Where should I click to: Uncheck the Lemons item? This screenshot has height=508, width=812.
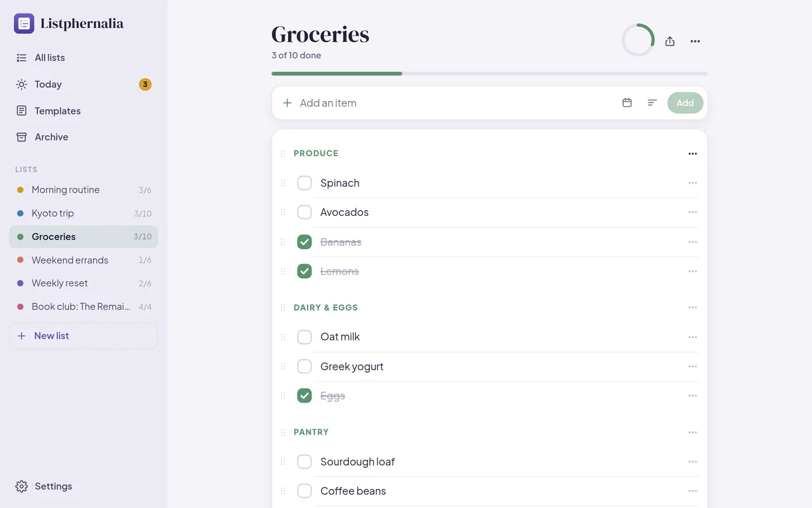(304, 271)
